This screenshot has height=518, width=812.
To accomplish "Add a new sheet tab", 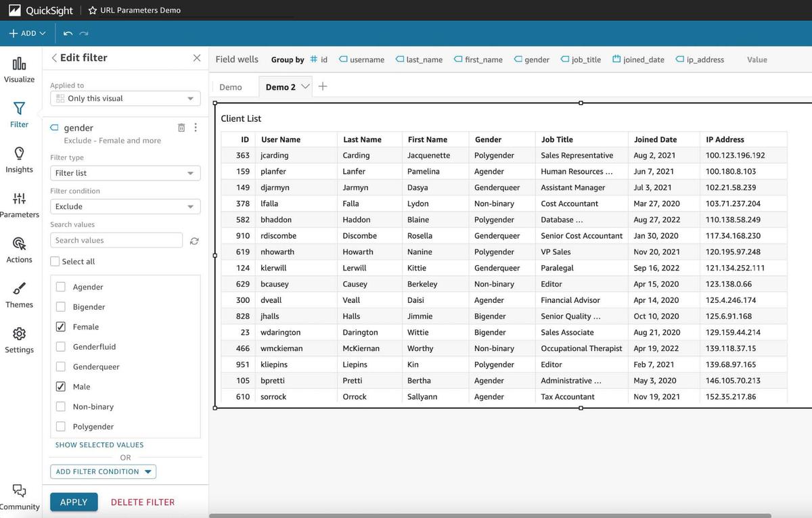I will [x=323, y=87].
